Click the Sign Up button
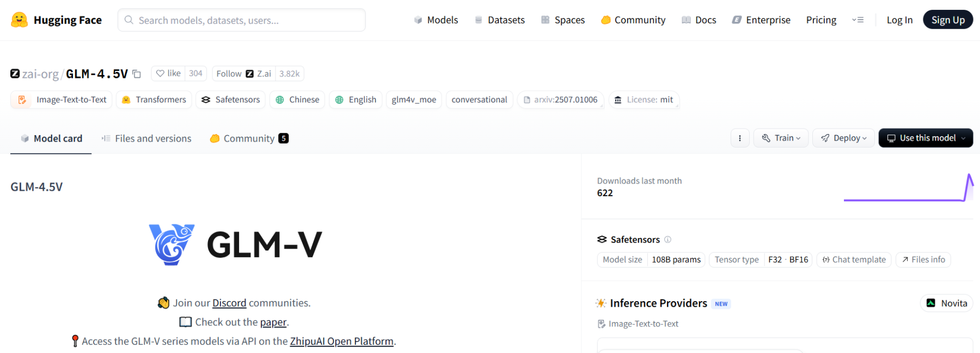Viewport: 980px width, 353px height. tap(947, 20)
